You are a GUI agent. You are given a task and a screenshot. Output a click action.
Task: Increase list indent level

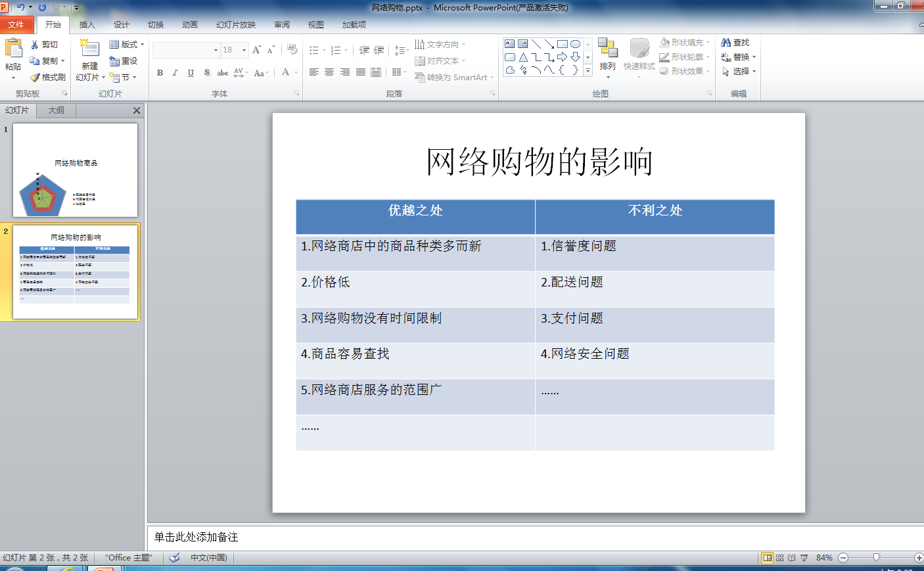click(x=379, y=50)
